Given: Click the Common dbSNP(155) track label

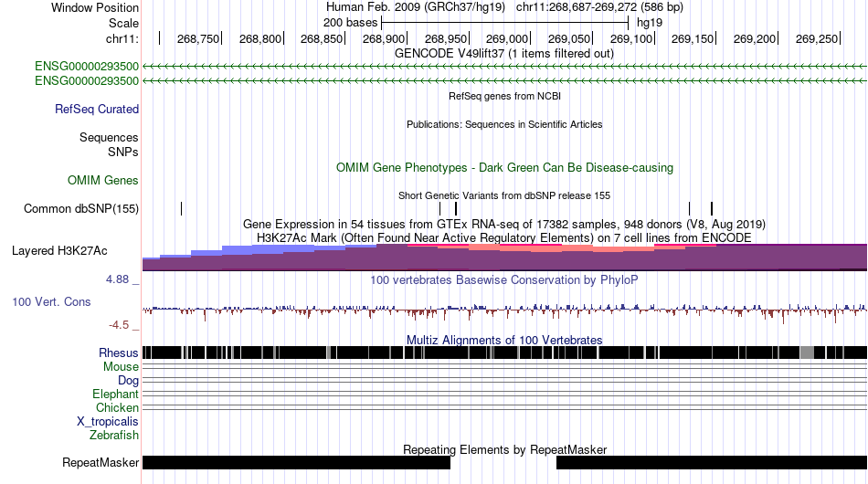Looking at the screenshot, I should 81,208.
